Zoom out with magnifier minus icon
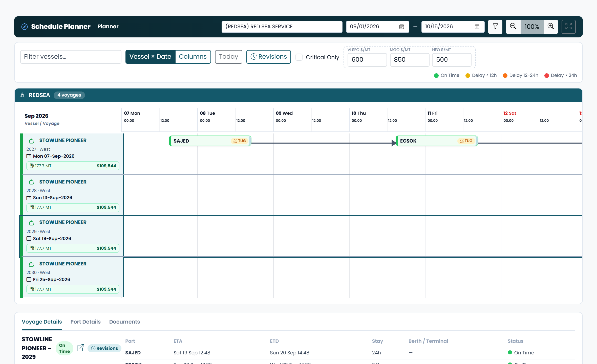This screenshot has height=364, width=597. tap(513, 27)
